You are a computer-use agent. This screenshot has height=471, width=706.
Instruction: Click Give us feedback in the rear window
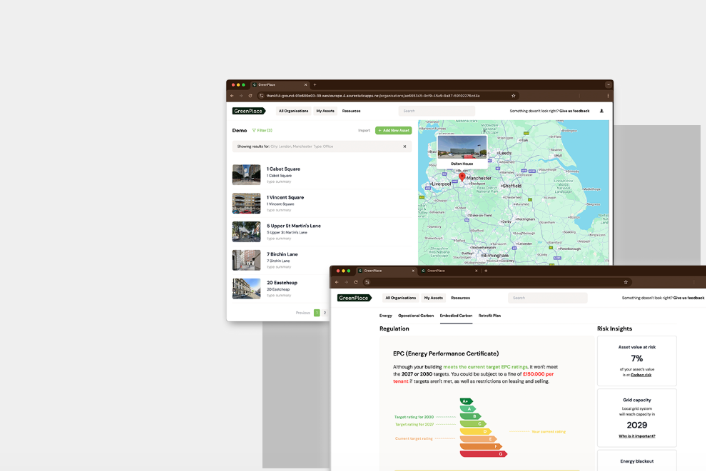(x=574, y=111)
